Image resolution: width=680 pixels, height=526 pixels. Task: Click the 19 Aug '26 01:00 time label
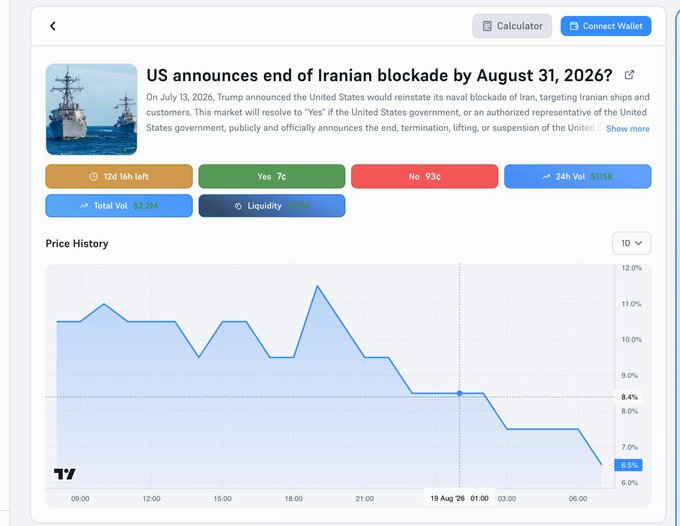click(x=459, y=498)
